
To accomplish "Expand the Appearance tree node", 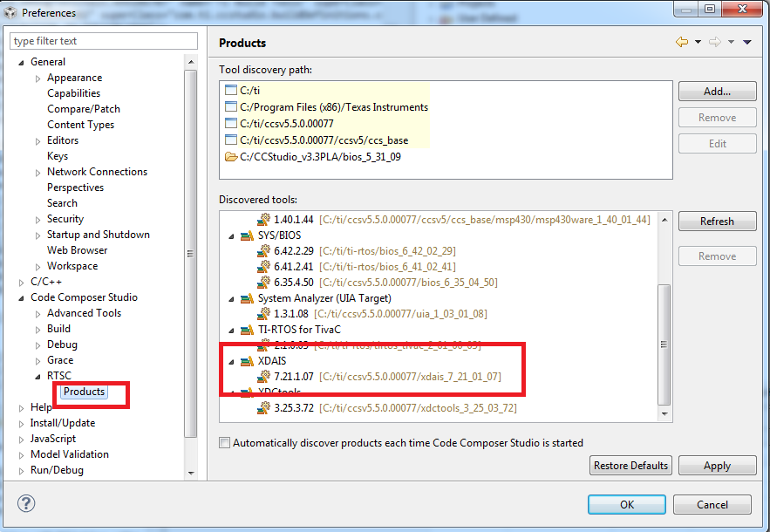I will click(x=37, y=78).
